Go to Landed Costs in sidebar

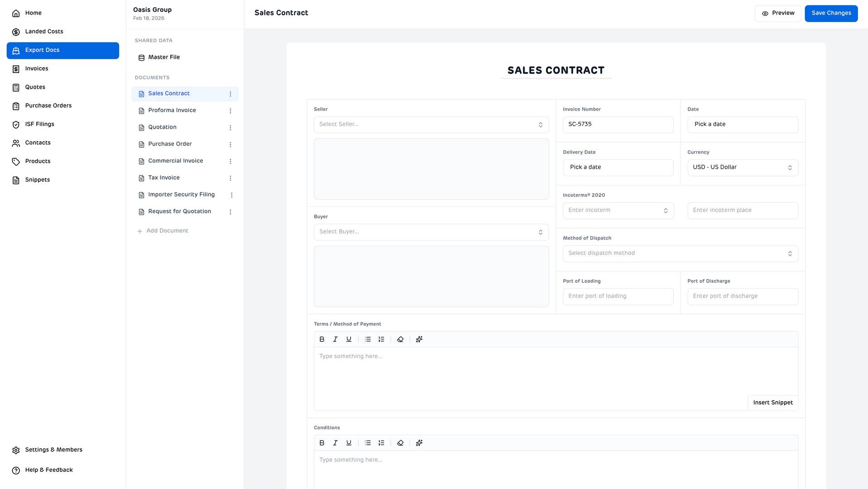[x=44, y=32]
